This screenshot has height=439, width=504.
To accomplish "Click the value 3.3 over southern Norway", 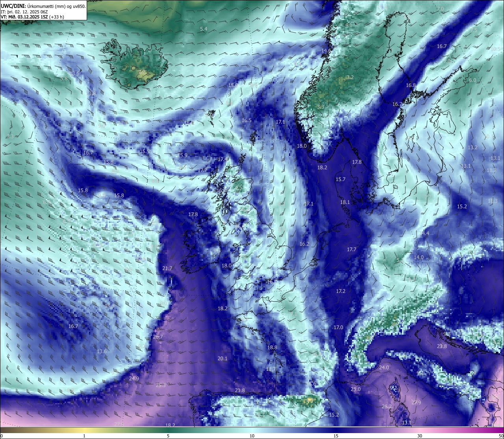I will [321, 107].
